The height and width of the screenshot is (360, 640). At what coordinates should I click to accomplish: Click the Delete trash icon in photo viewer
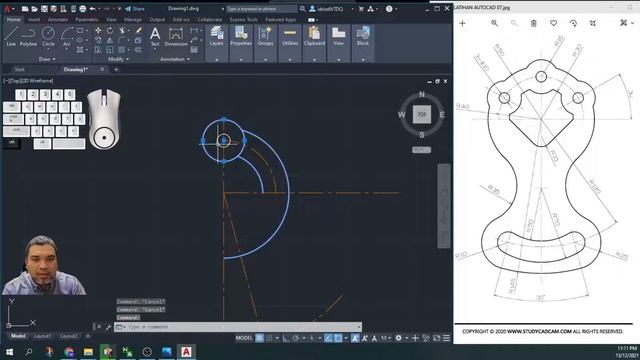[533, 23]
